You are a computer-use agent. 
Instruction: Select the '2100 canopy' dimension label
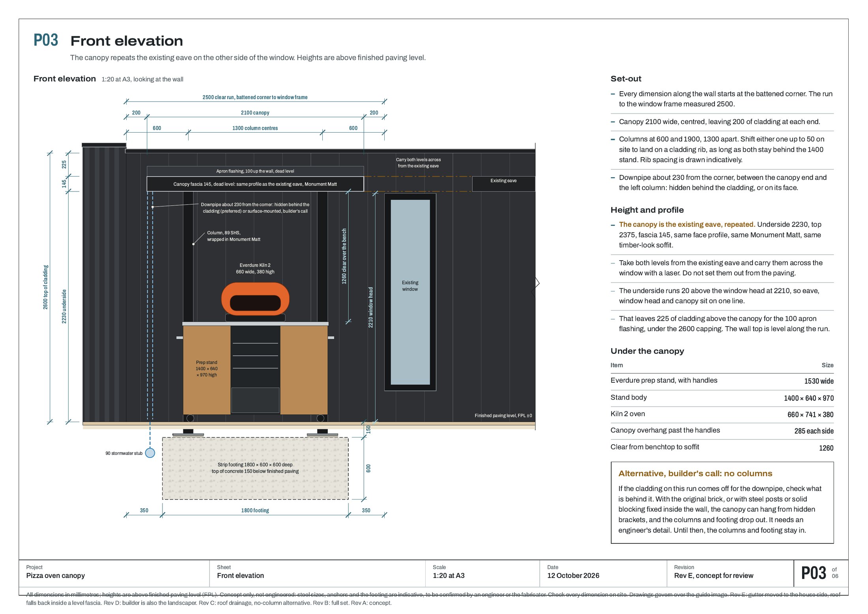[x=255, y=113]
